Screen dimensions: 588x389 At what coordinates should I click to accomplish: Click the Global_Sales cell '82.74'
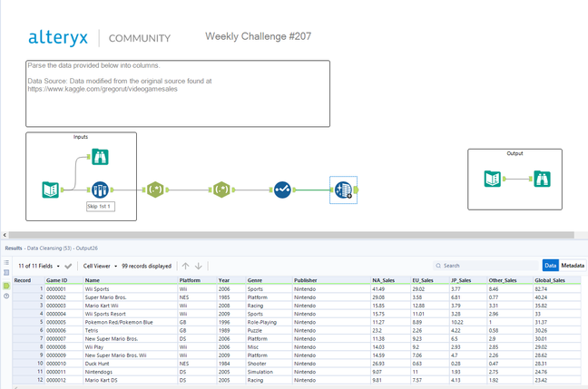pos(557,289)
